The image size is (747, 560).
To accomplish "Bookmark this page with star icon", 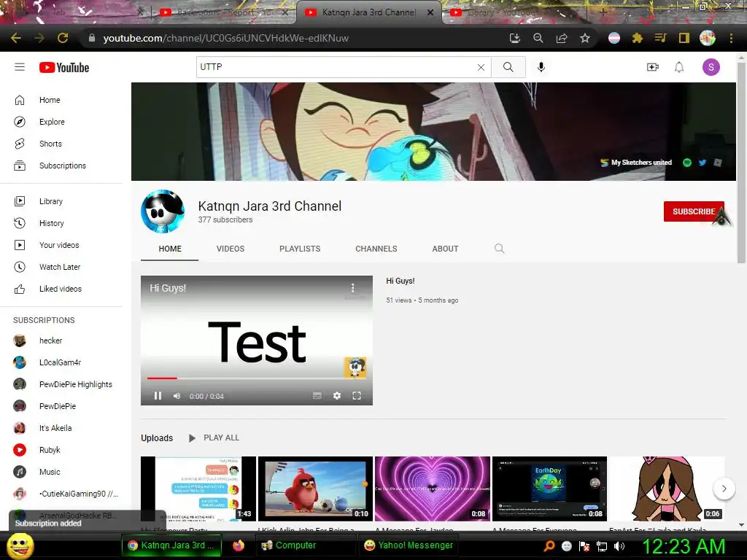I will (585, 38).
